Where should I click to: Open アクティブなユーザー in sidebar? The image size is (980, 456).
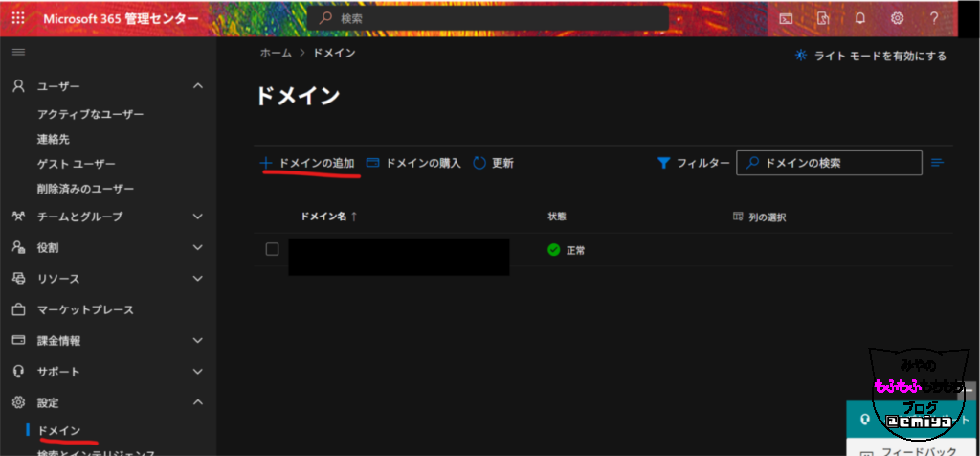click(90, 114)
